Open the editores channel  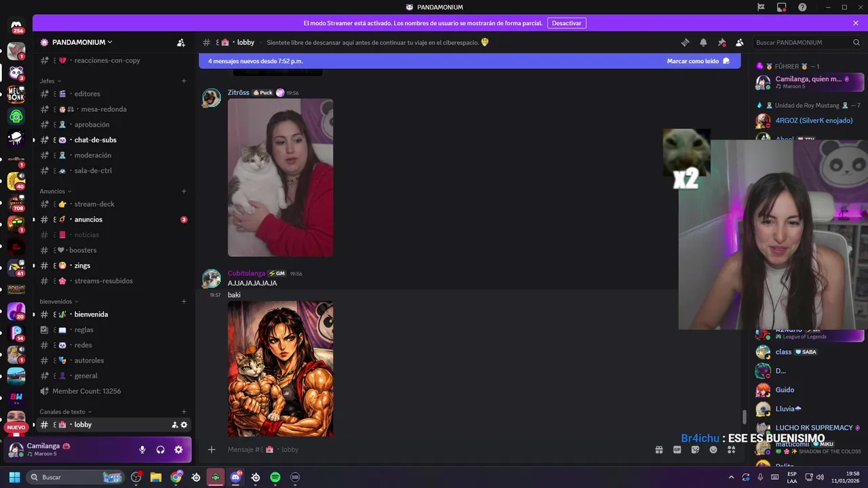[x=114, y=94]
